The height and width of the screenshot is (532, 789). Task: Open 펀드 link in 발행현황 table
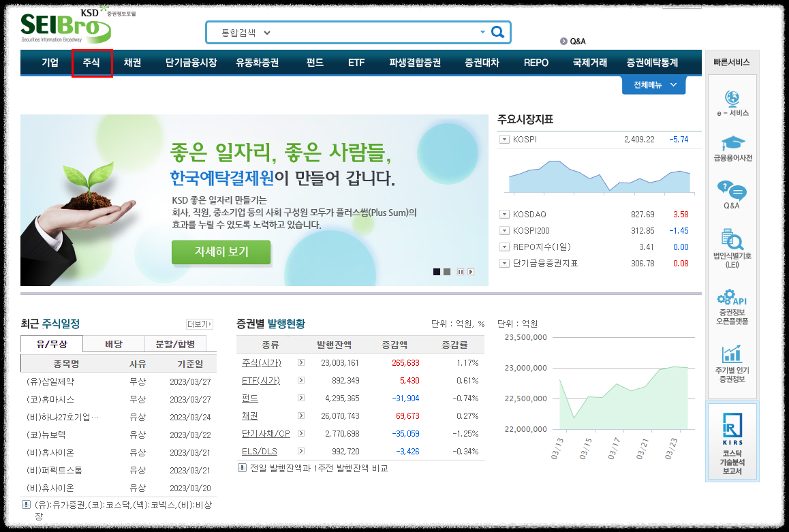[x=250, y=398]
